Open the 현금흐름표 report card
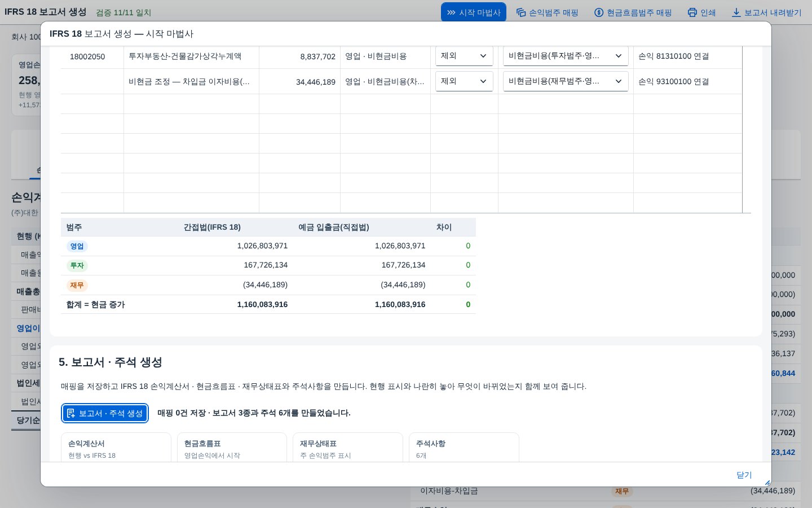This screenshot has width=812, height=508. [x=232, y=448]
